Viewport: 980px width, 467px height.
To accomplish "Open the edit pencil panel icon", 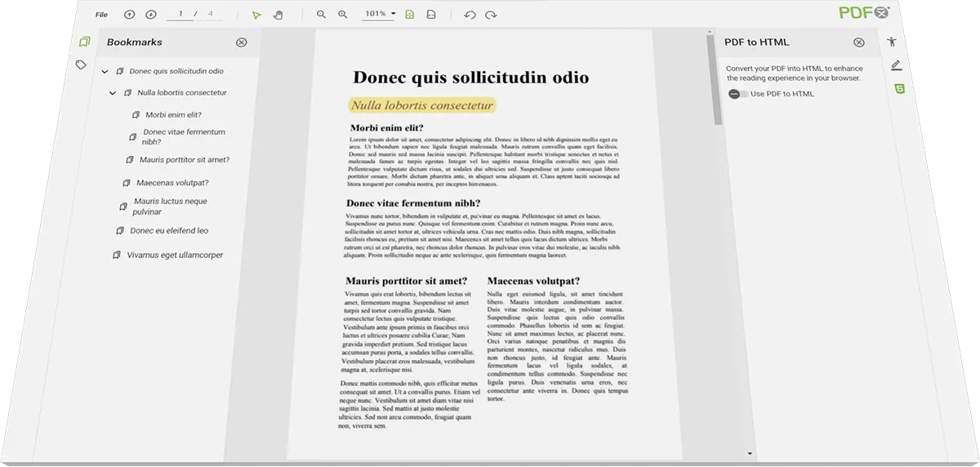I will pyautogui.click(x=896, y=65).
